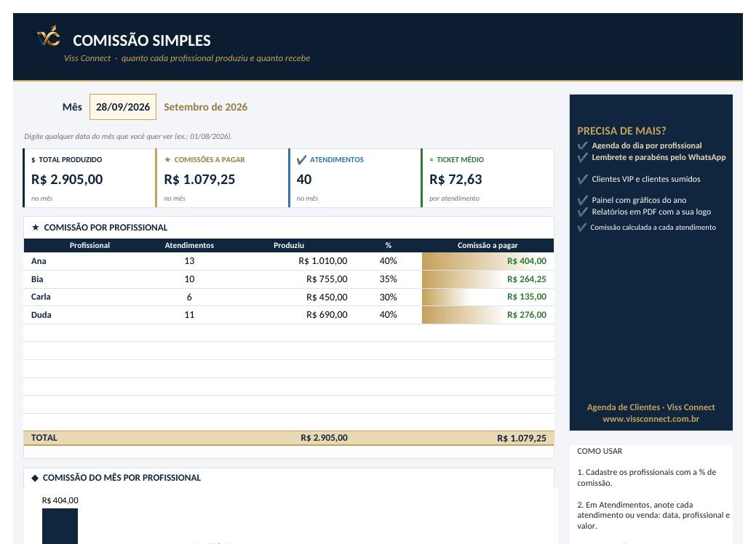Select the Profissional column header

point(89,245)
